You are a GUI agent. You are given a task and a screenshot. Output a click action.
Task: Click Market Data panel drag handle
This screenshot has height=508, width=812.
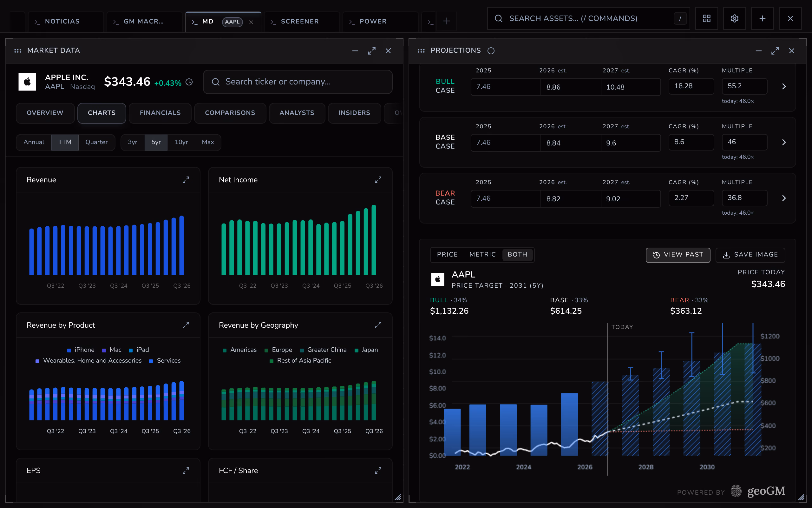click(18, 51)
